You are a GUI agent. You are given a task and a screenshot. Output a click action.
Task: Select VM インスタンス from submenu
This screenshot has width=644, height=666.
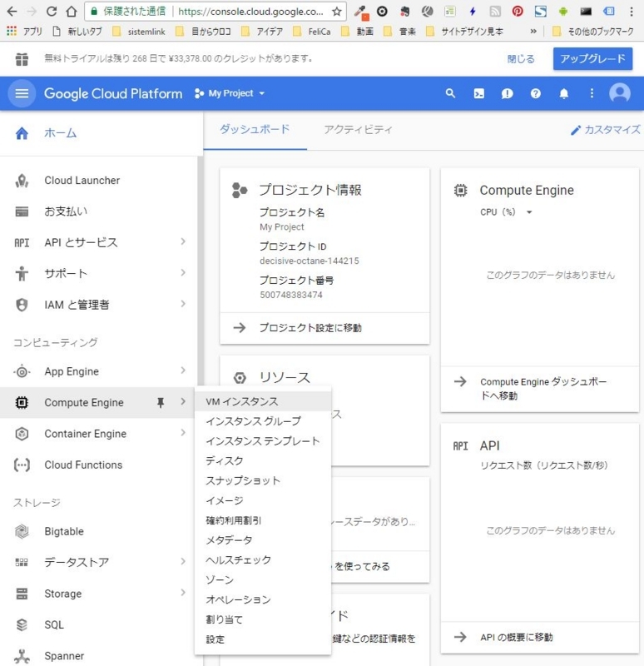[263, 401]
